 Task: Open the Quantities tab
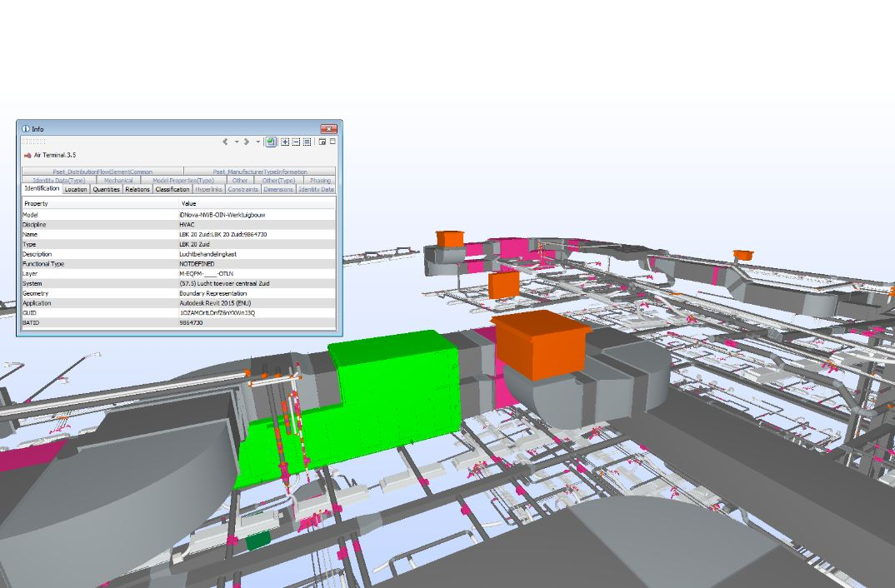(x=106, y=189)
